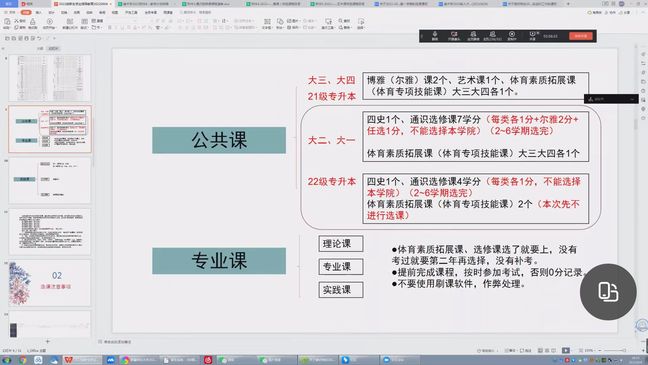The width and height of the screenshot is (648, 365).
Task: Open the highlighted orange ribbon tab
Action: click(26, 12)
